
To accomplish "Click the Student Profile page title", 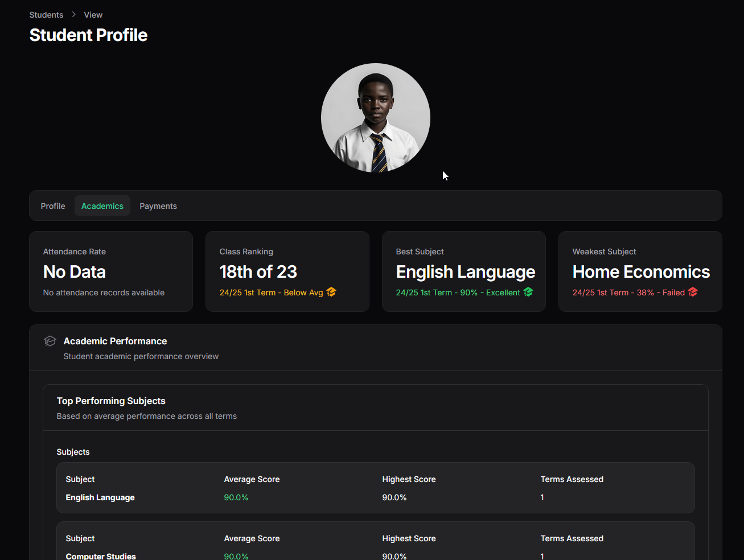I will [x=88, y=35].
